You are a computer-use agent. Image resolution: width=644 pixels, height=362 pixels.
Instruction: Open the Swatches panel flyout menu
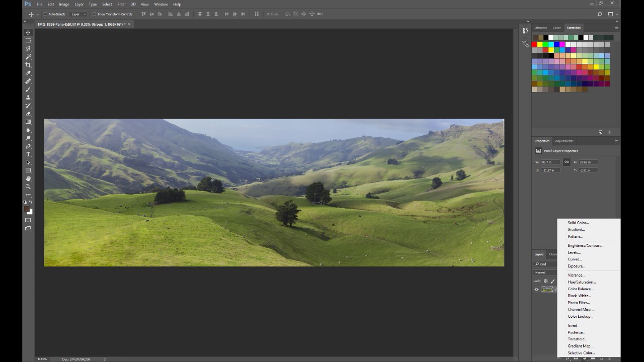click(617, 28)
